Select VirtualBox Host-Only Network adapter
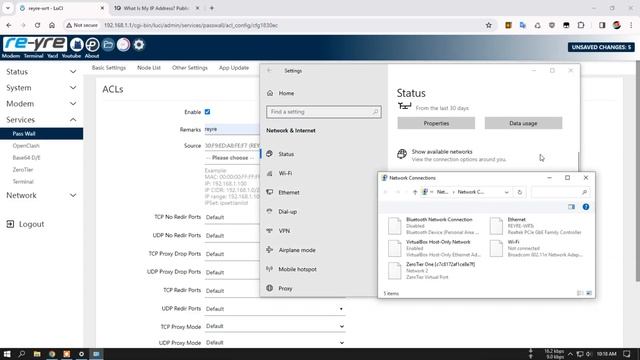The width and height of the screenshot is (640, 360). click(434, 248)
